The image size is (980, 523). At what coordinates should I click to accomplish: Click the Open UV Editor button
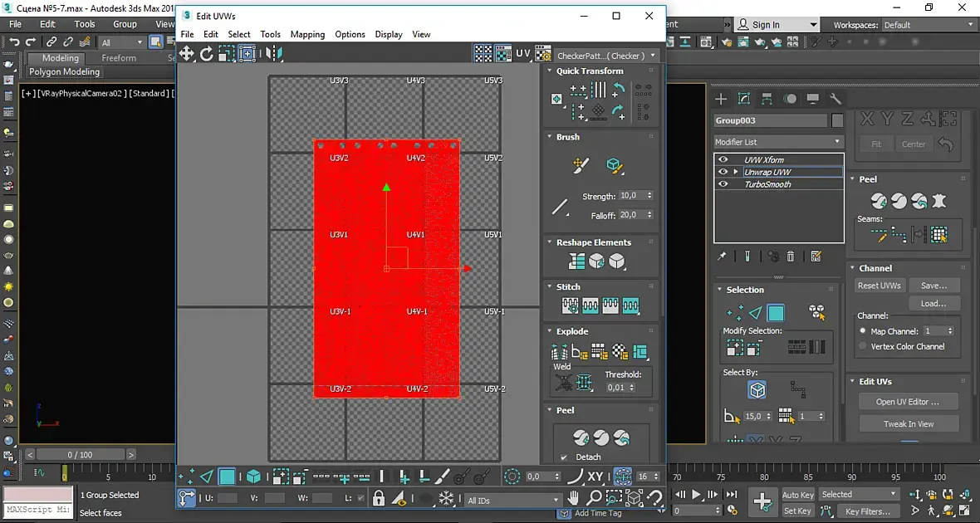907,402
